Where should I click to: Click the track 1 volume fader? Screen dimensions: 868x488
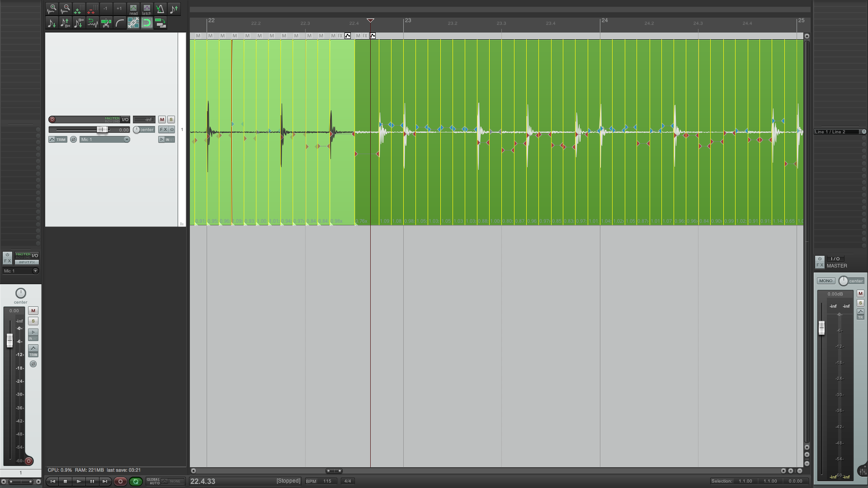102,130
